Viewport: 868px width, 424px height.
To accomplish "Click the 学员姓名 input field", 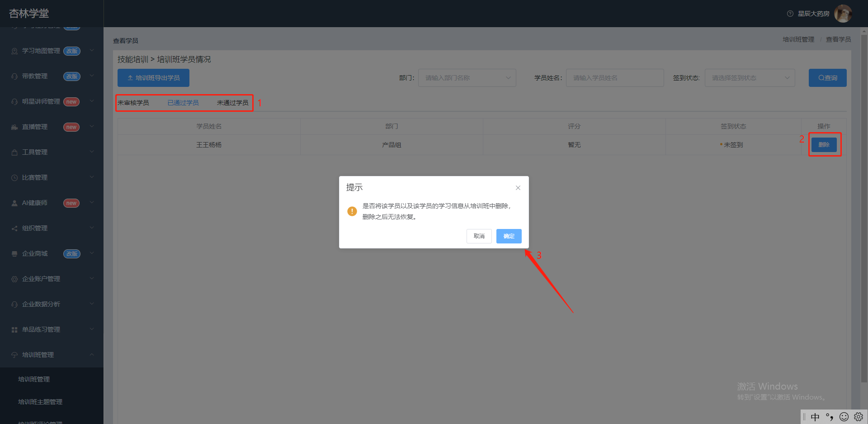I will [x=615, y=78].
